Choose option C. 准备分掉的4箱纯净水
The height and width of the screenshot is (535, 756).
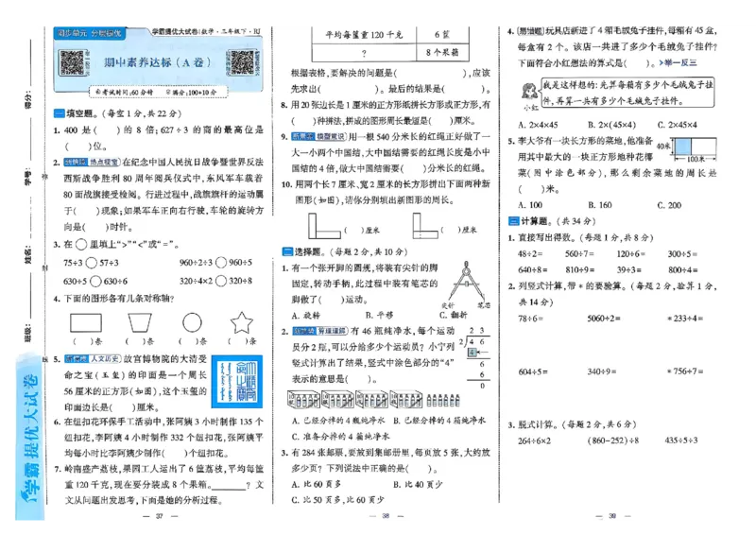pyautogui.click(x=341, y=437)
